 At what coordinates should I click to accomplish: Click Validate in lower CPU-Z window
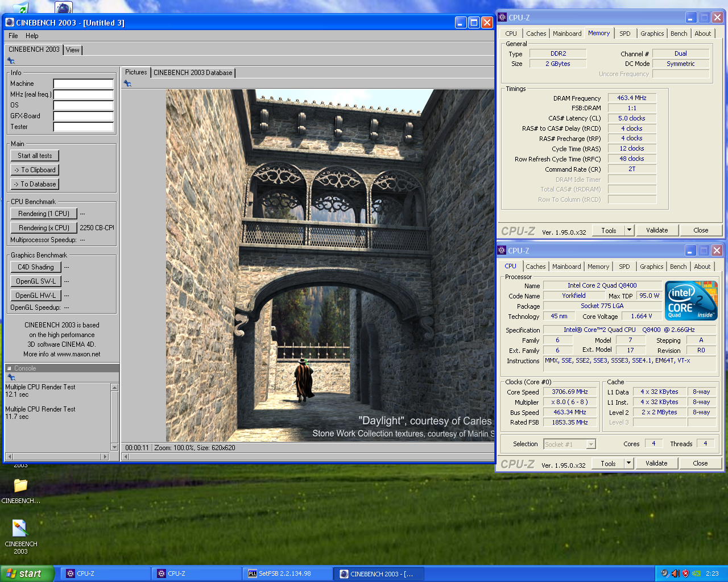click(656, 463)
